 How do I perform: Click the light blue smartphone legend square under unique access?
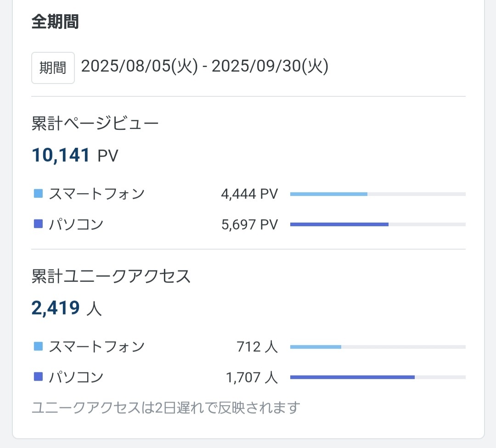pos(39,347)
